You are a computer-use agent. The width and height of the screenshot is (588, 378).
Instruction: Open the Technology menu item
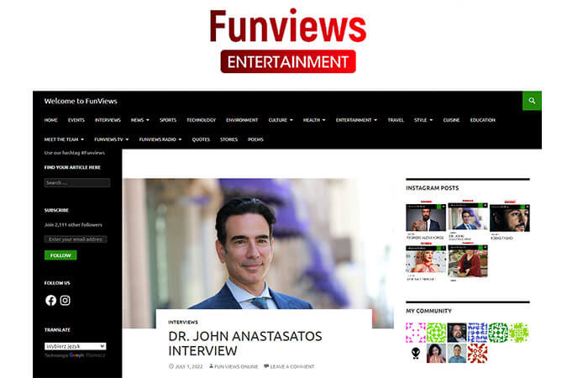click(x=202, y=120)
